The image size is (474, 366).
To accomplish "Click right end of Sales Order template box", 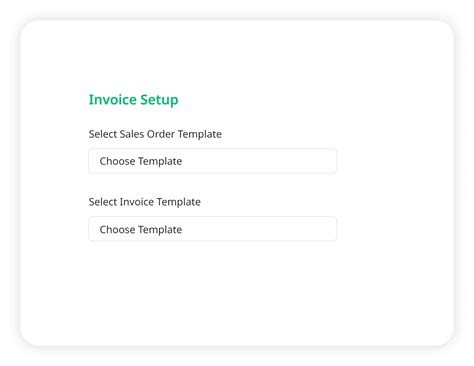I will (x=327, y=161).
